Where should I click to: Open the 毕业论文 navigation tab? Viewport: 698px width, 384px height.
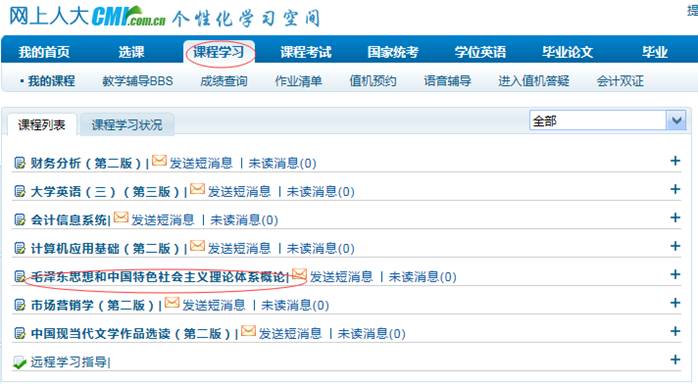567,52
